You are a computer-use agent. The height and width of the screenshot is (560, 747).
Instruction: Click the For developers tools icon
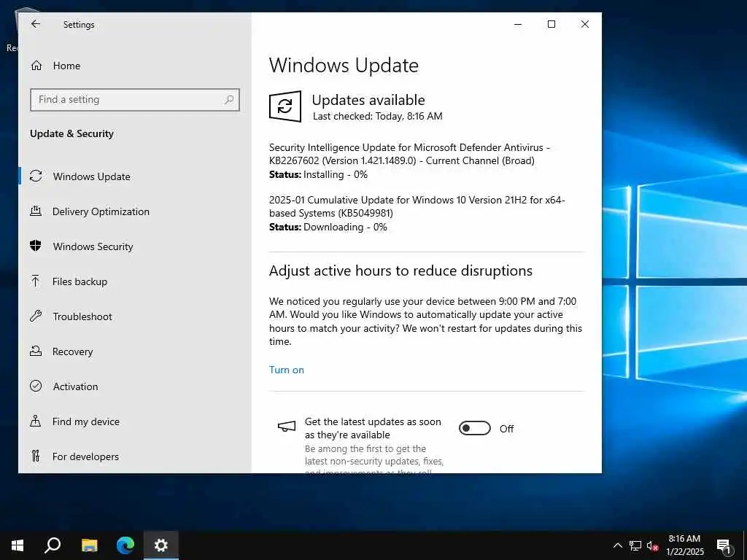pos(36,456)
